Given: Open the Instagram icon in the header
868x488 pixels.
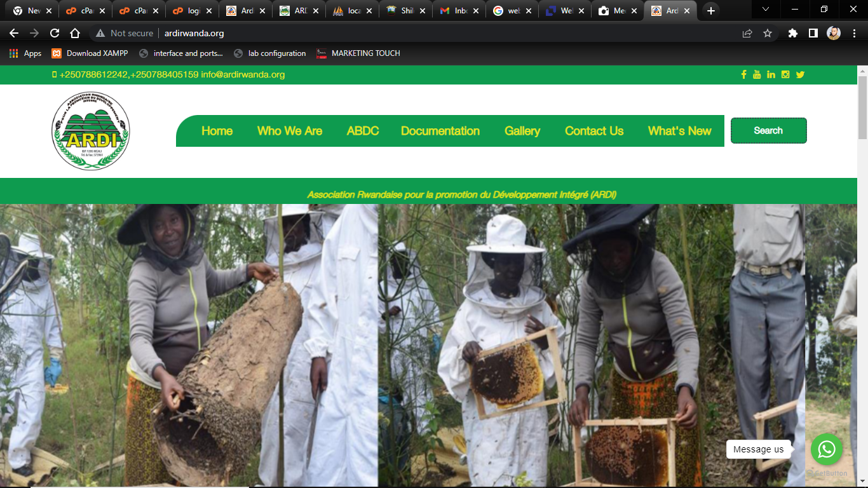Looking at the screenshot, I should click(785, 74).
